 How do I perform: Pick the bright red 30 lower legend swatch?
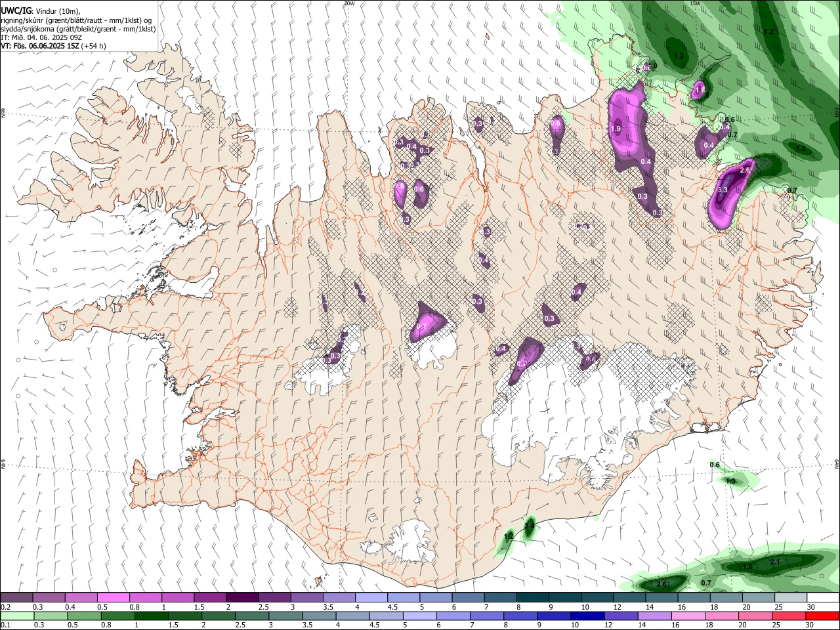point(822,616)
